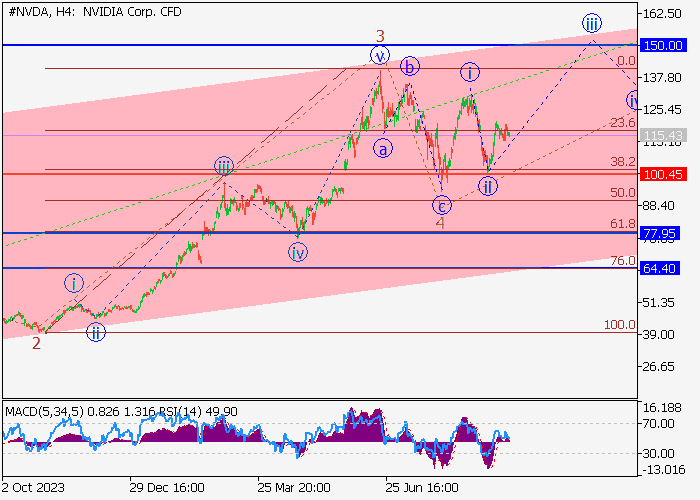700x500 pixels.
Task: Click the 162.50 price axis label
Action: [662, 14]
